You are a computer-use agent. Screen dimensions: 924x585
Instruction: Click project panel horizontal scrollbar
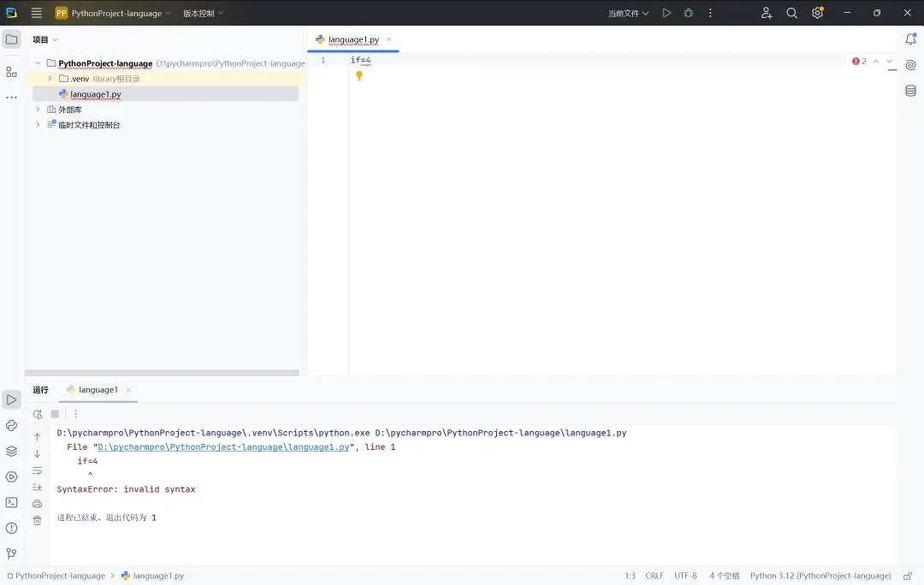(162, 372)
